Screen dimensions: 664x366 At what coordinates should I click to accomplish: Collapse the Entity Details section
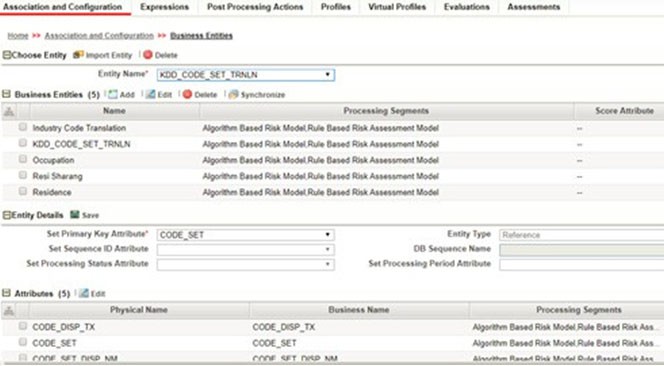coord(6,215)
